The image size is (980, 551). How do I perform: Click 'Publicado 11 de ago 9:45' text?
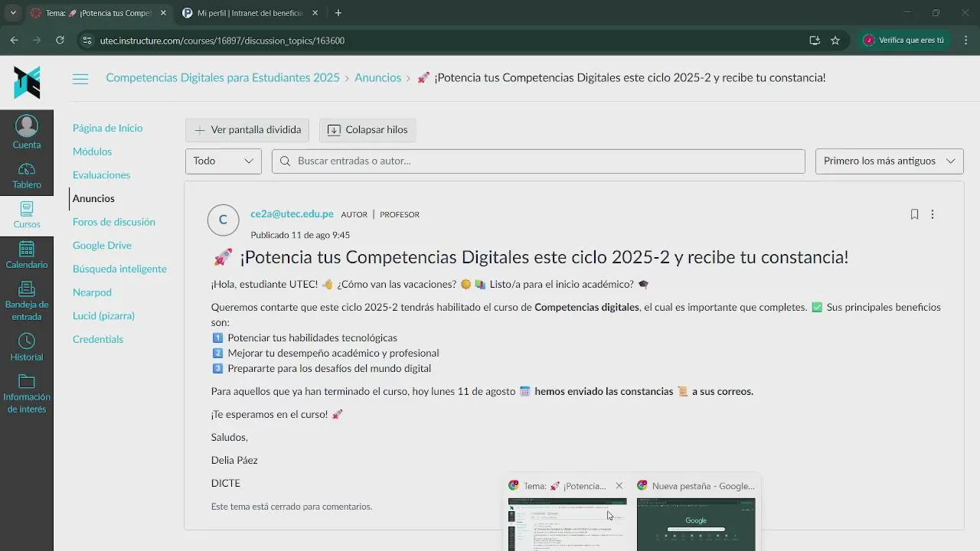click(300, 236)
